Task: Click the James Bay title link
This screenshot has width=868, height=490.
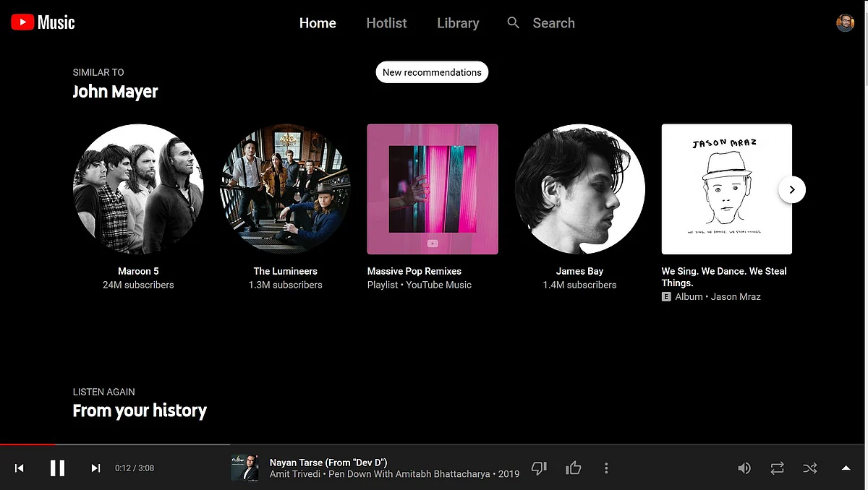Action: [x=580, y=271]
